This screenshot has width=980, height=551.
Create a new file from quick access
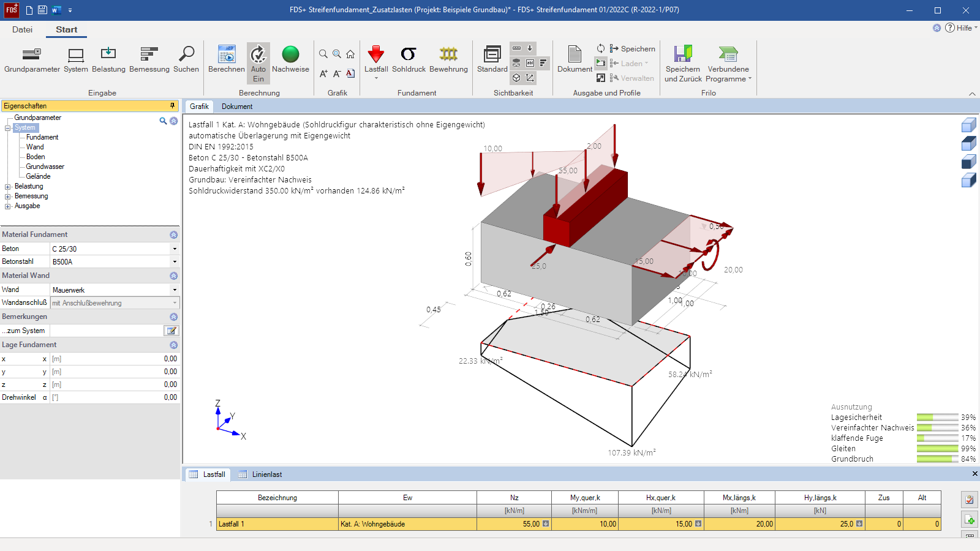point(29,10)
